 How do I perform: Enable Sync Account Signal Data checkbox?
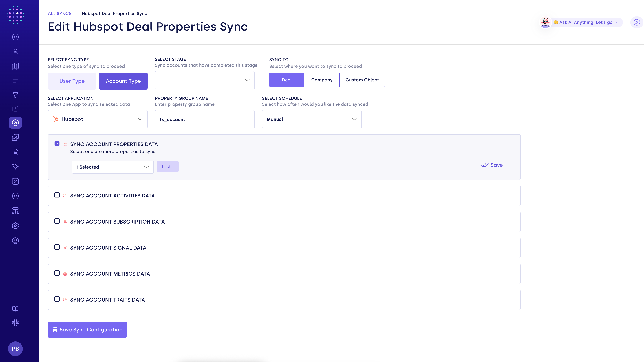click(57, 247)
